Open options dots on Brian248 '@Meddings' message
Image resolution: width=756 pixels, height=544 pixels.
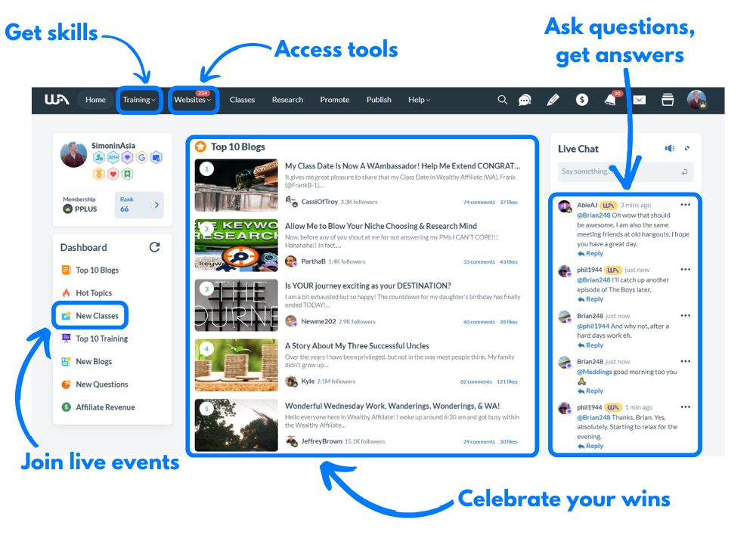685,361
